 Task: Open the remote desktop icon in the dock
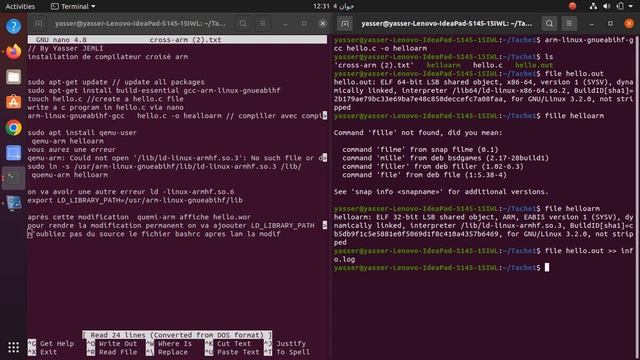pos(13,203)
